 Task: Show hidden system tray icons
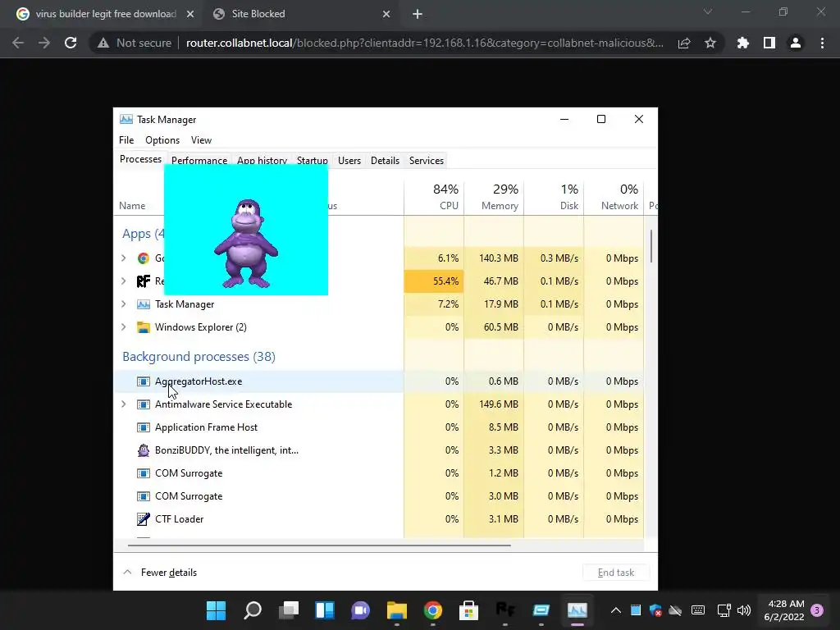tap(616, 610)
